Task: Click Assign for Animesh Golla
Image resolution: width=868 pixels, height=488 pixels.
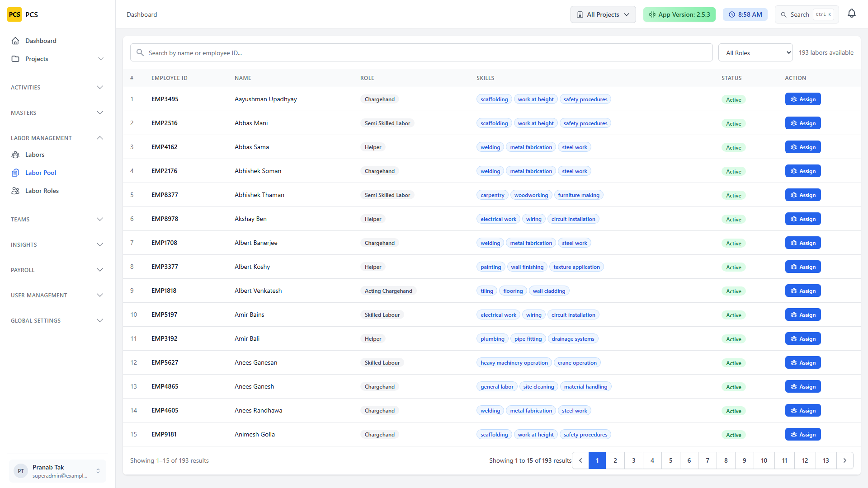Action: (803, 434)
